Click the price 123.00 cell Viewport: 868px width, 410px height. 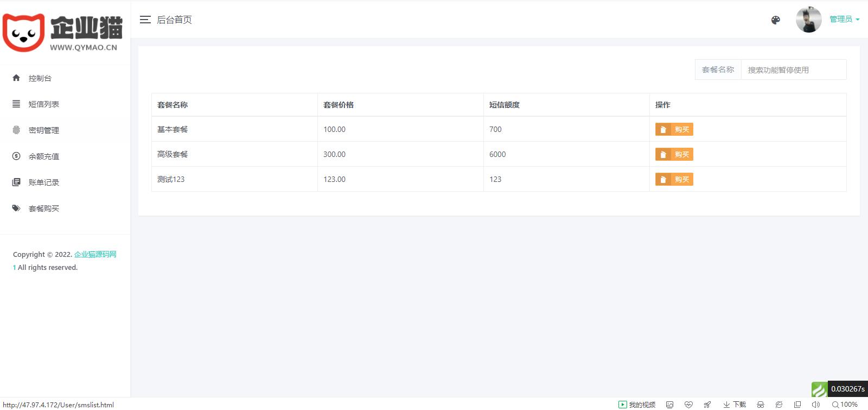[x=400, y=179]
